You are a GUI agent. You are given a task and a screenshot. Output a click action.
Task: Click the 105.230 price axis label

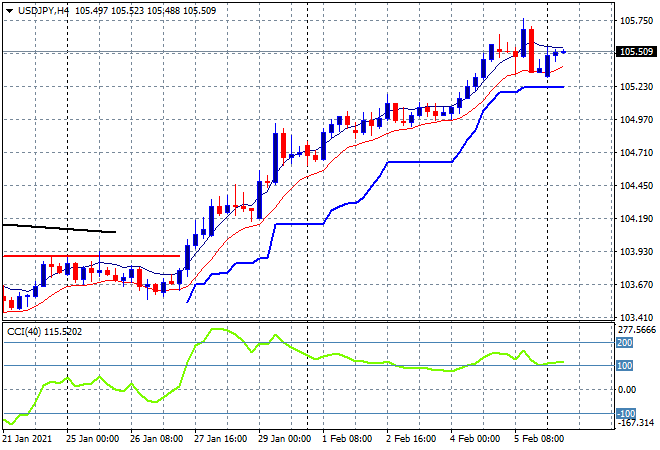pyautogui.click(x=636, y=87)
